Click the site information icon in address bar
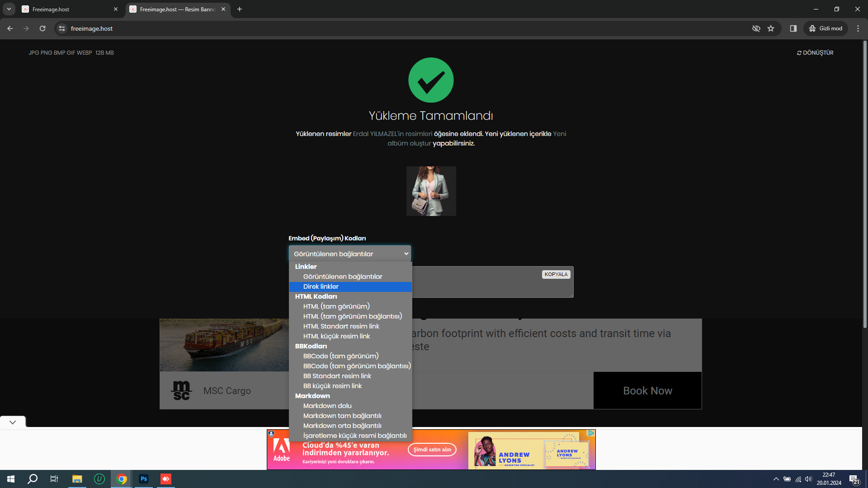Image resolution: width=868 pixels, height=488 pixels. (x=62, y=28)
